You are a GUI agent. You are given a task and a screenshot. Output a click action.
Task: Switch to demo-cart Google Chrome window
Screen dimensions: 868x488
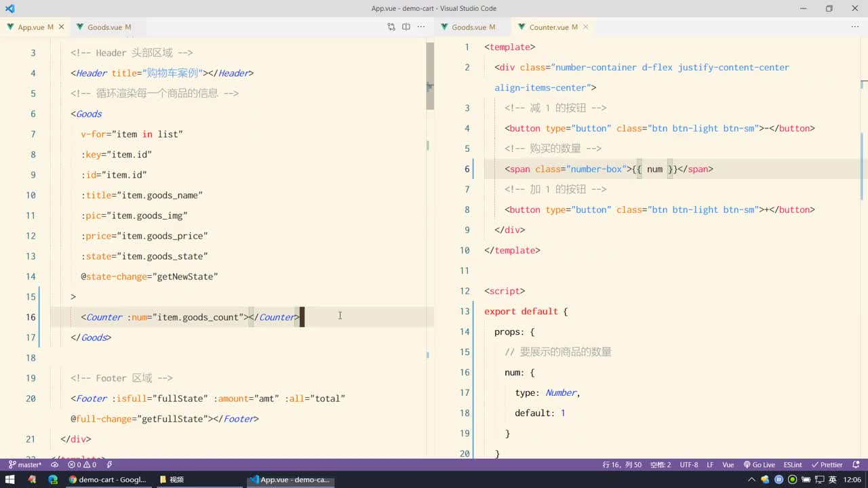click(x=108, y=479)
